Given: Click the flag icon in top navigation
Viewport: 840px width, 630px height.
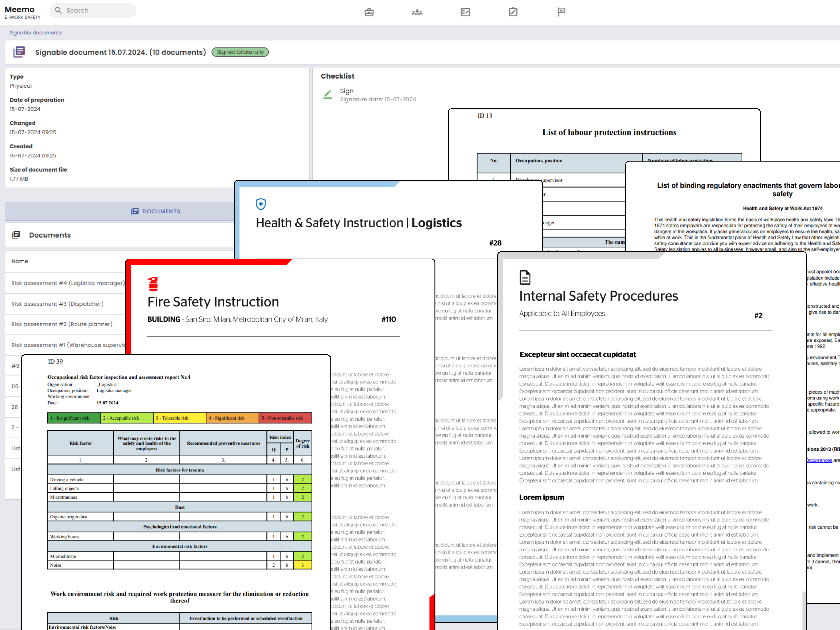Looking at the screenshot, I should [561, 12].
